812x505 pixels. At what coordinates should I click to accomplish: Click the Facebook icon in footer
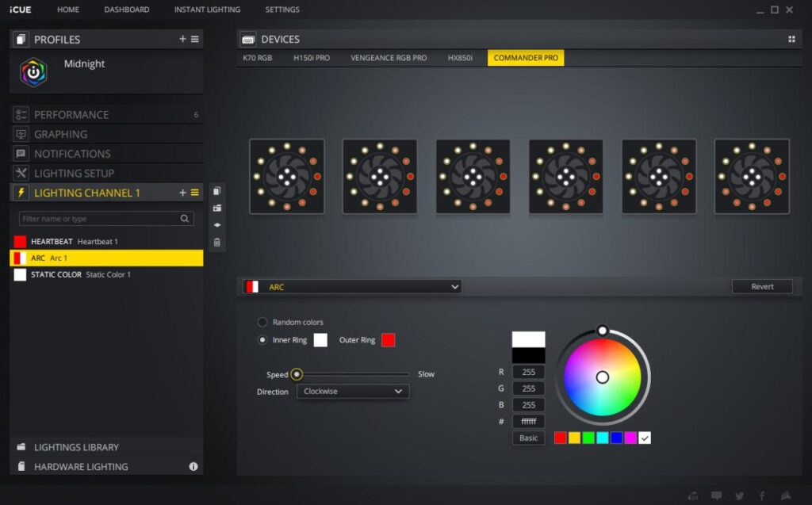click(762, 495)
